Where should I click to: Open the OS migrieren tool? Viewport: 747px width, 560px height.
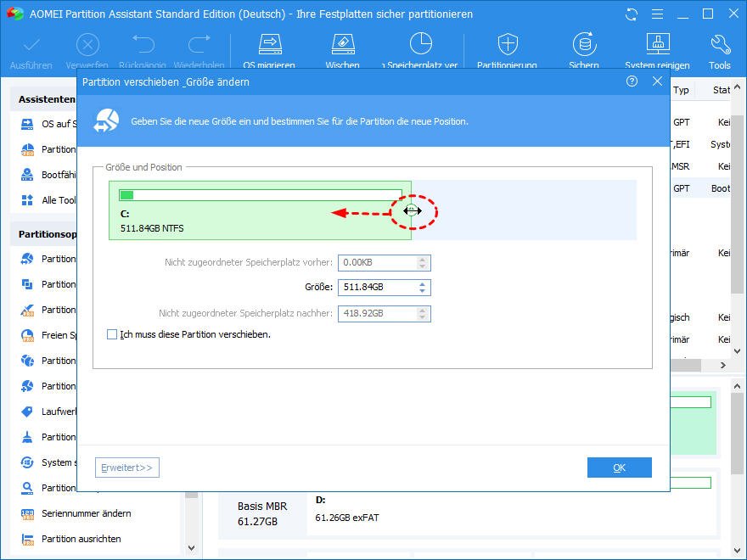tap(270, 44)
